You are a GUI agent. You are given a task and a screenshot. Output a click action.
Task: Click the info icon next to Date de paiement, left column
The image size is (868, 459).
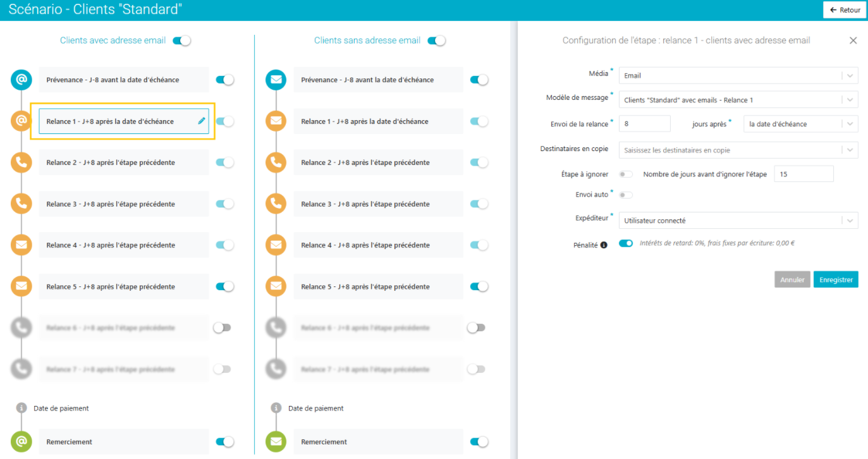21,408
